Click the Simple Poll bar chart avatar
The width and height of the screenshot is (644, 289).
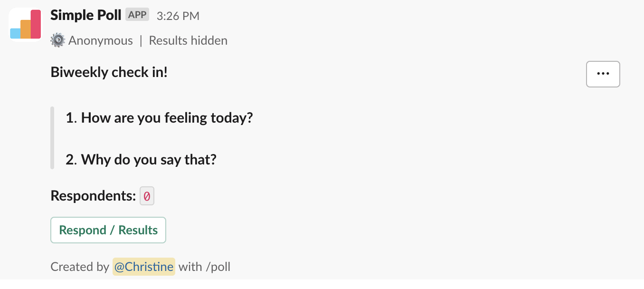26,24
